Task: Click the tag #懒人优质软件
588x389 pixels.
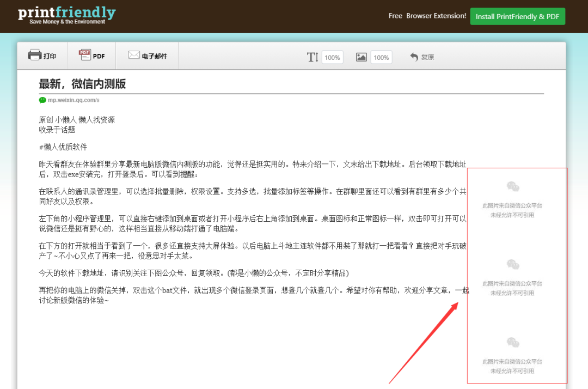Action: [x=63, y=147]
